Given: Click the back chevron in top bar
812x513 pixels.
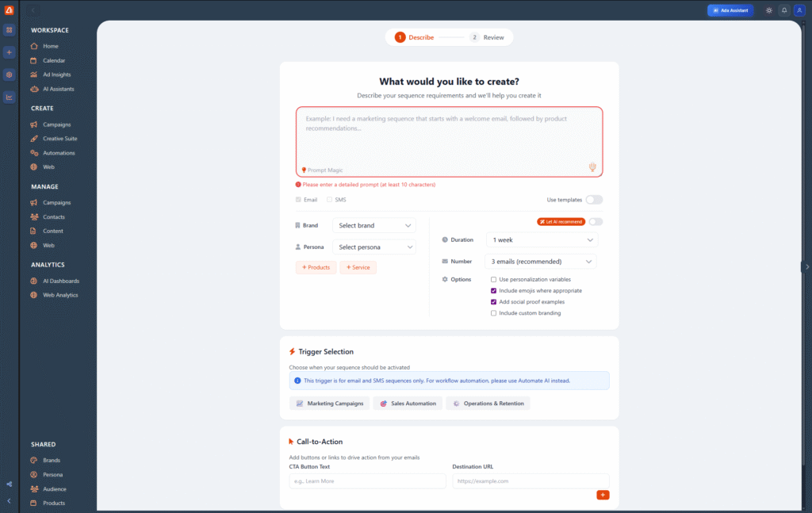Looking at the screenshot, I should 33,10.
